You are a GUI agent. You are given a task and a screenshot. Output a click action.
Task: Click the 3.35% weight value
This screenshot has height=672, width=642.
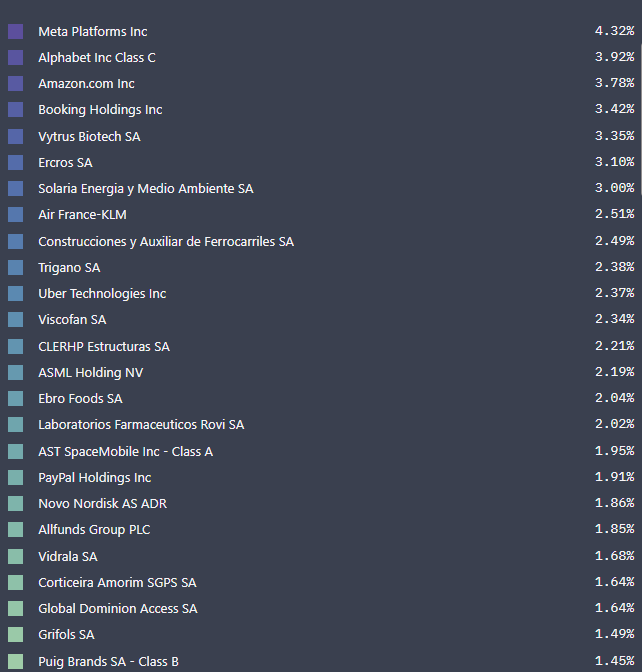615,136
